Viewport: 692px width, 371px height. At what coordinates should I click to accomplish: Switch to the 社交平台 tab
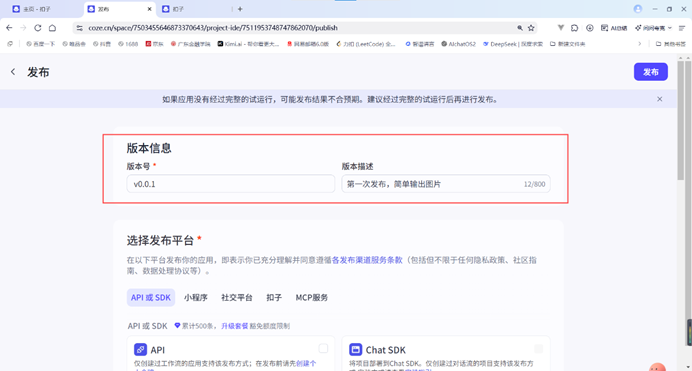click(x=237, y=297)
